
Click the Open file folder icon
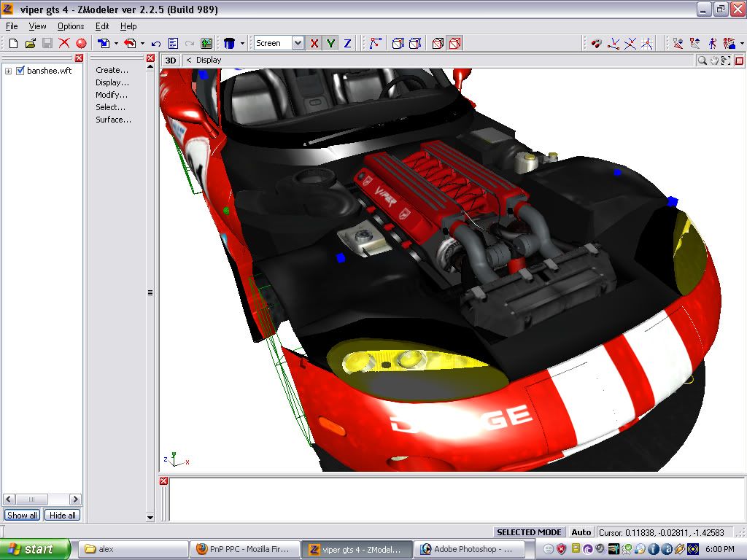30,44
